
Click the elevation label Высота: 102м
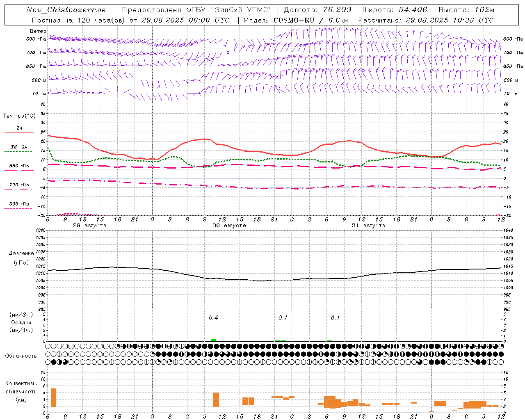466,10
